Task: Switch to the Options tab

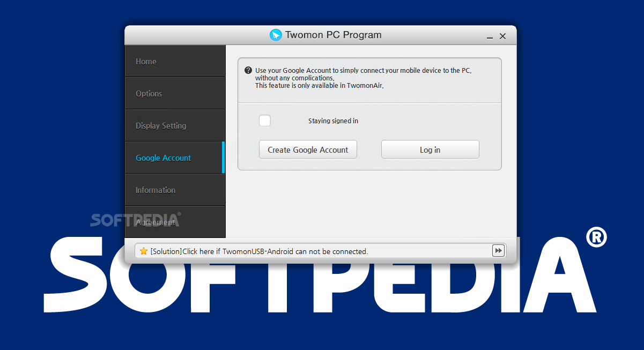Action: point(175,93)
